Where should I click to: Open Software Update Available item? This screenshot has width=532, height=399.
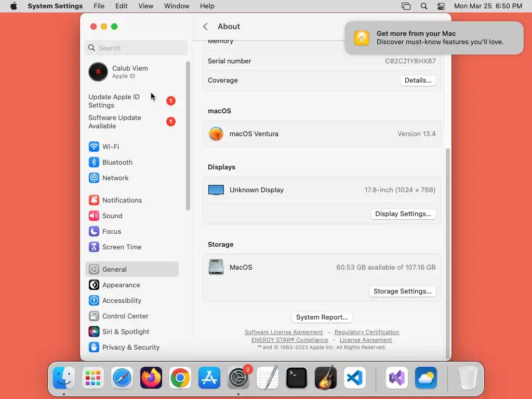[x=131, y=122]
